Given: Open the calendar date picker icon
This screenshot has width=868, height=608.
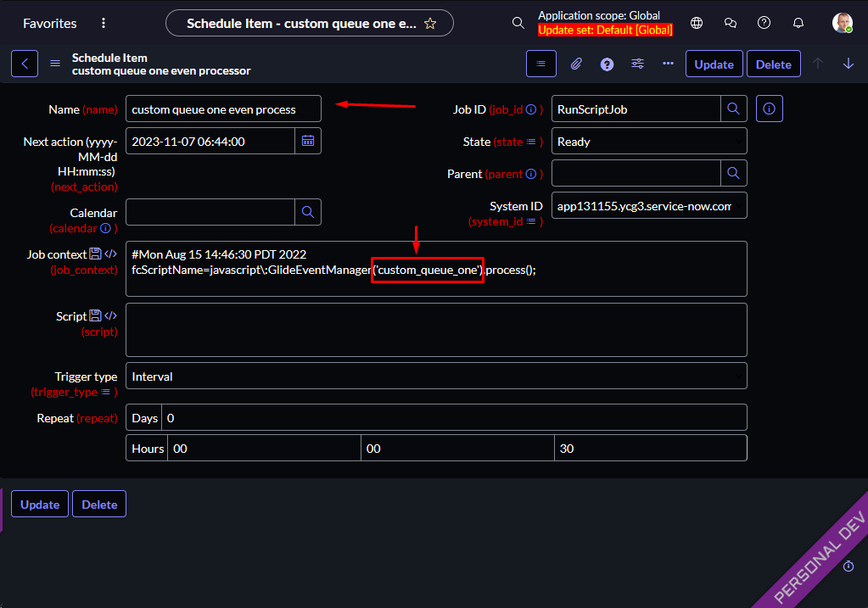Looking at the screenshot, I should [x=308, y=141].
